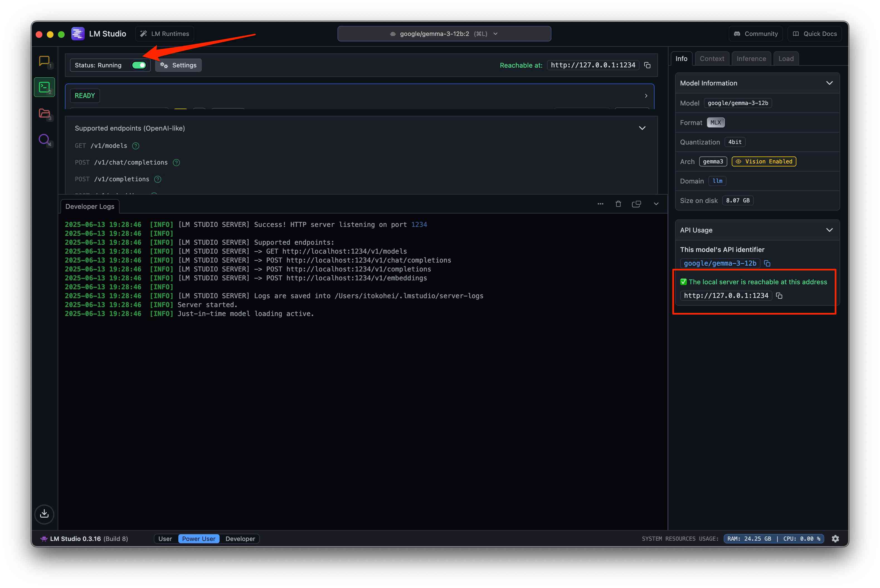Open the google/gemma-3-12b model selector dropdown
Screen dimensions: 880x588
[444, 34]
